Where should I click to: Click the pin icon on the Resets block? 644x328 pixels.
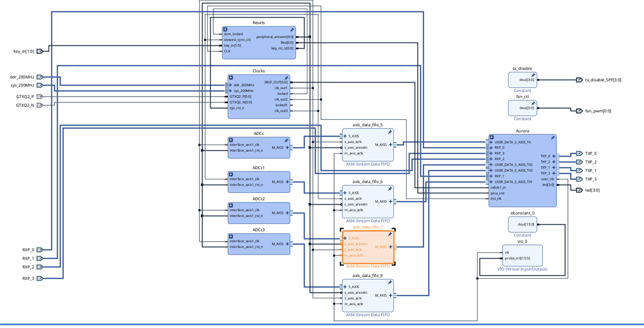(292, 30)
